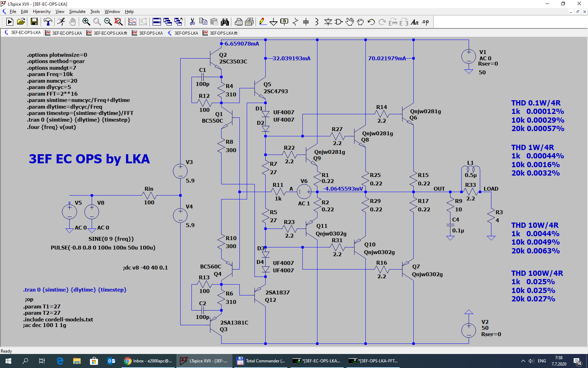Open the Help menu
This screenshot has width=588, height=368.
point(129,12)
